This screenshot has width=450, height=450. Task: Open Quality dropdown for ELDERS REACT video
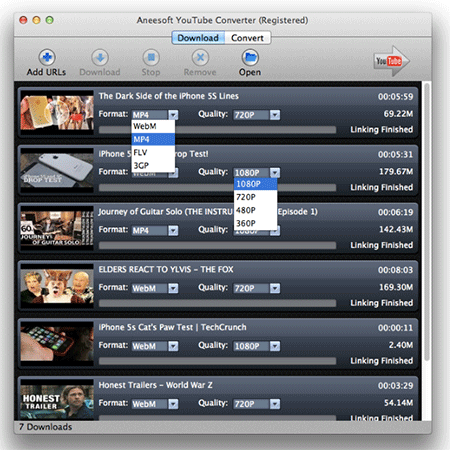point(257,288)
